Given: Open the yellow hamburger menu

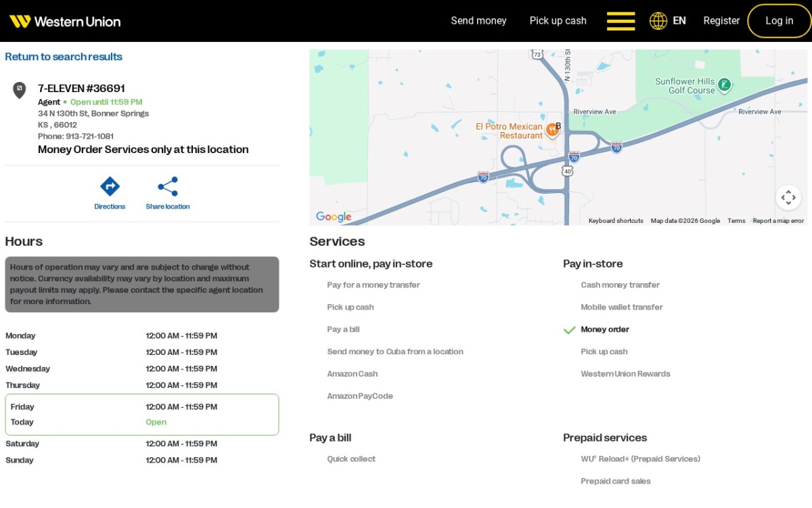Looking at the screenshot, I should point(621,21).
